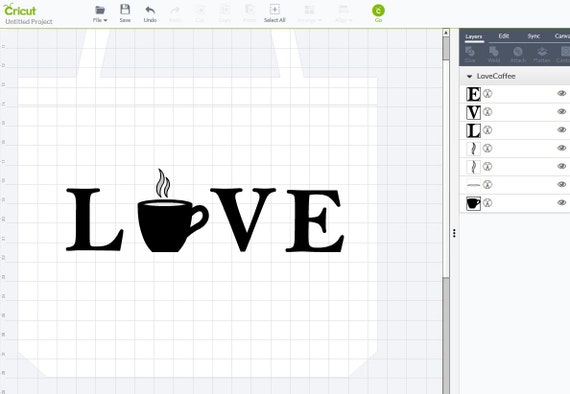Open the Arrange dropdown
This screenshot has width=570, height=394.
coord(309,13)
